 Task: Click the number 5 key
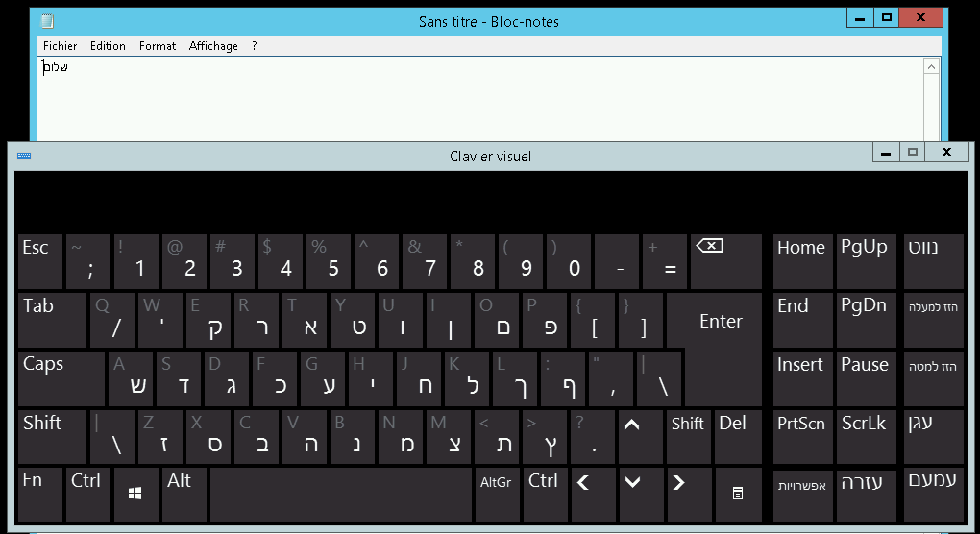tap(329, 261)
